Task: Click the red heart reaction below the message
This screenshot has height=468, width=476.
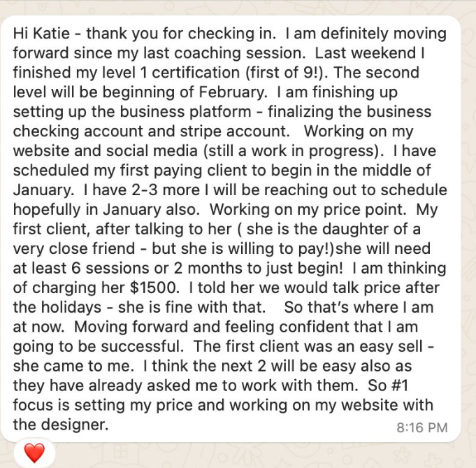Action: click(x=34, y=453)
